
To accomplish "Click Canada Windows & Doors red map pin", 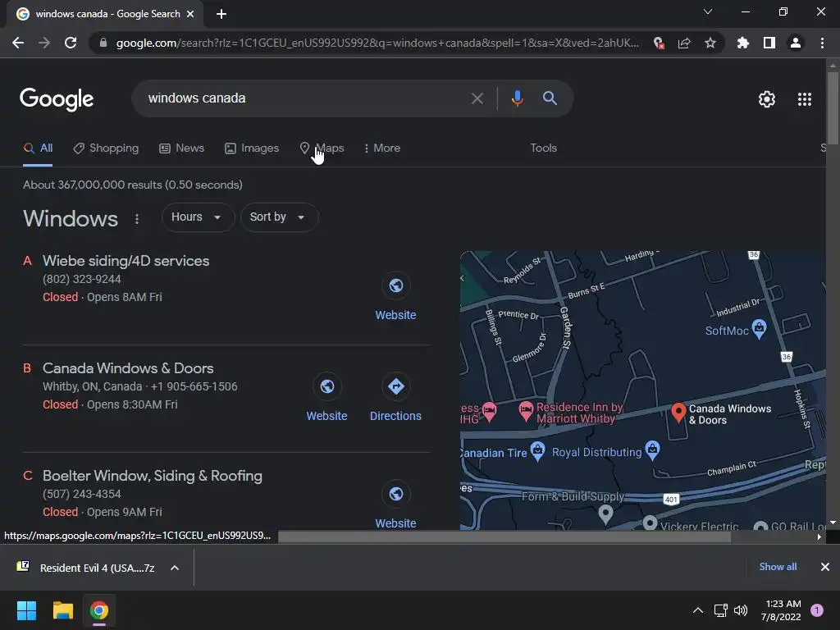I will 678,413.
